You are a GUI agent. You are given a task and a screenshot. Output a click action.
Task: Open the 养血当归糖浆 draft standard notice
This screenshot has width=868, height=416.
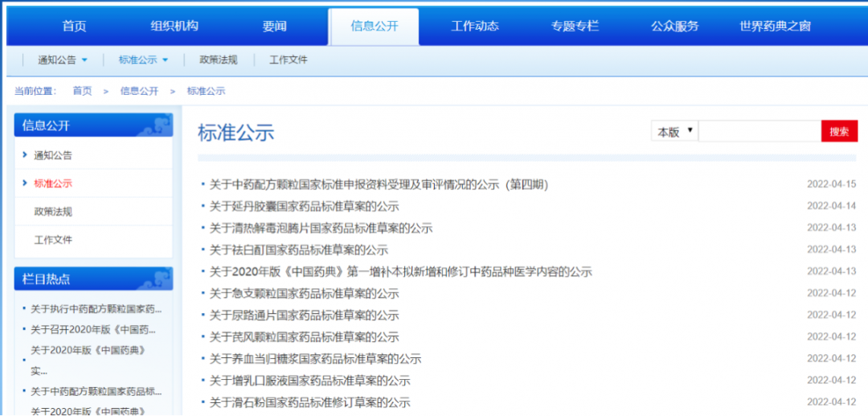pos(315,359)
